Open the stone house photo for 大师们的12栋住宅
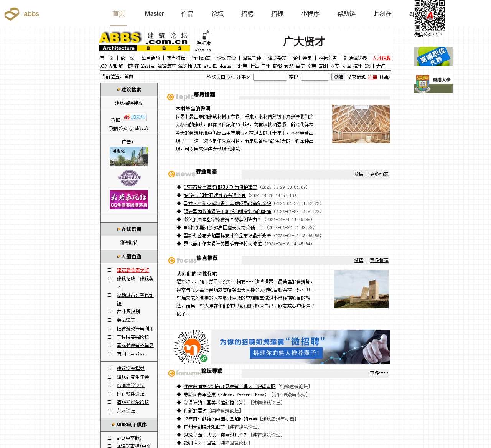 (361, 289)
